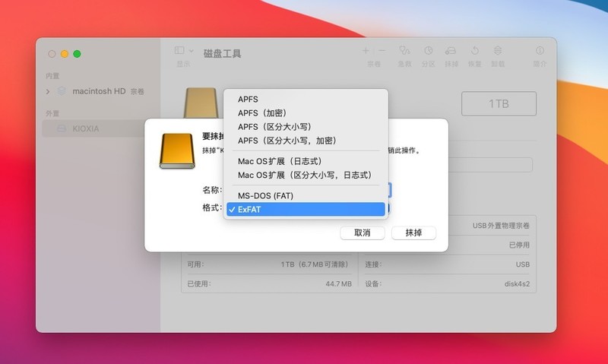Viewport: 608px width, 364px height.
Task: Choose APFS (区分大小写) format
Action: coord(306,127)
